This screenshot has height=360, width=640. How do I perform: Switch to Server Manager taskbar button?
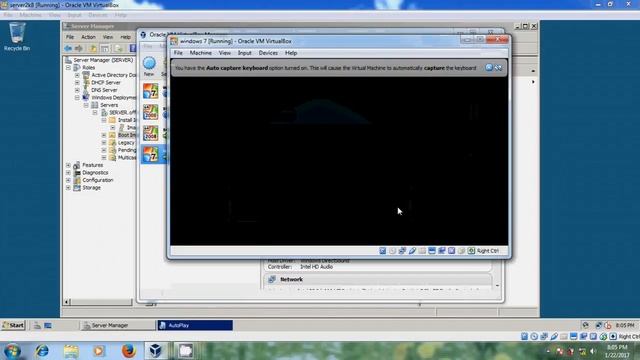click(117, 325)
